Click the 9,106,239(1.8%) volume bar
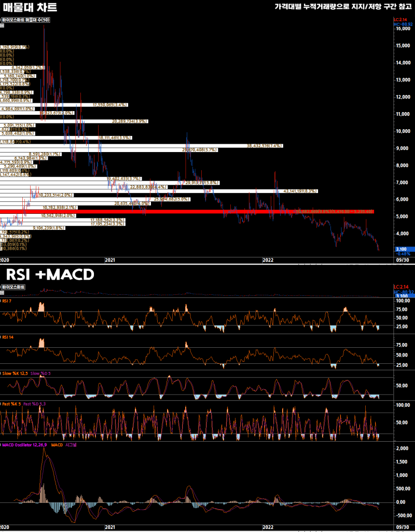Image resolution: width=415 pixels, height=532 pixels. coord(33,228)
